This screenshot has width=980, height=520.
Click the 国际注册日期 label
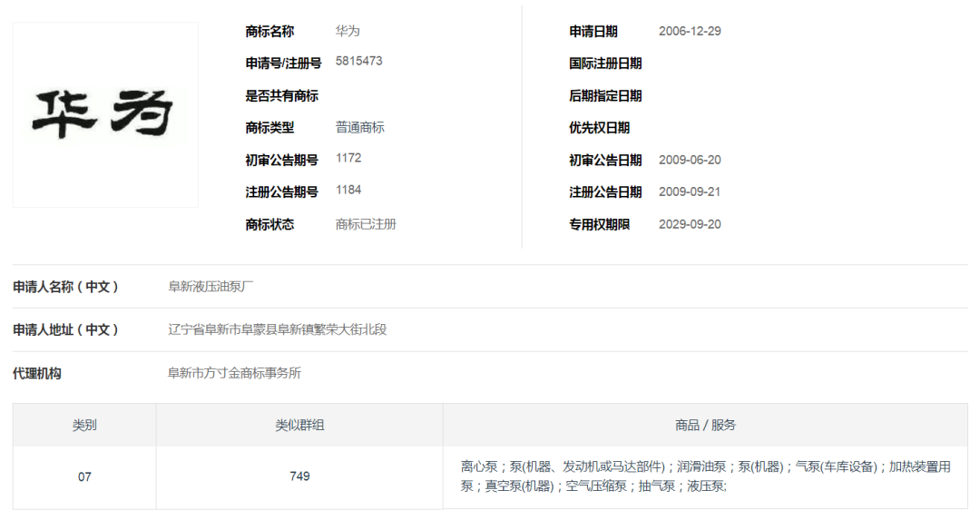click(x=605, y=64)
